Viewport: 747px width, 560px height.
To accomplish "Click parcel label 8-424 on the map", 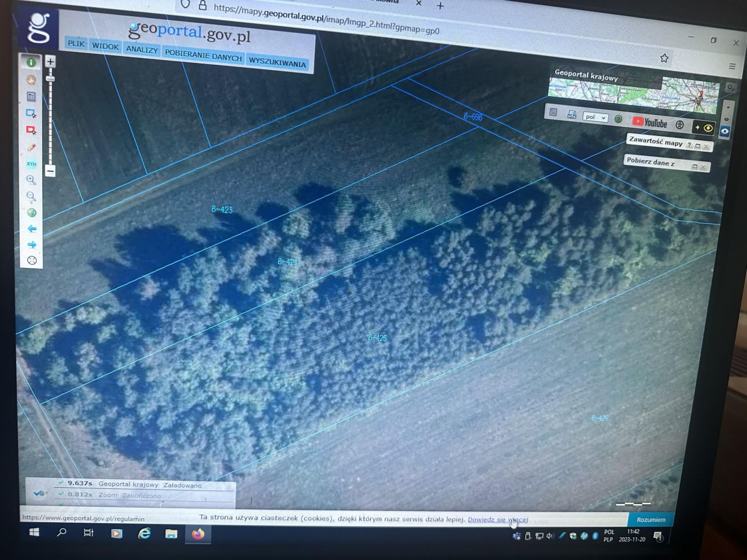I will pyautogui.click(x=287, y=262).
